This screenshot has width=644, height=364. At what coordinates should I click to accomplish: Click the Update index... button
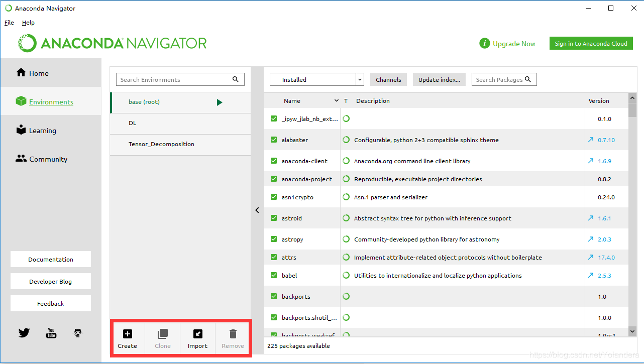coord(439,79)
